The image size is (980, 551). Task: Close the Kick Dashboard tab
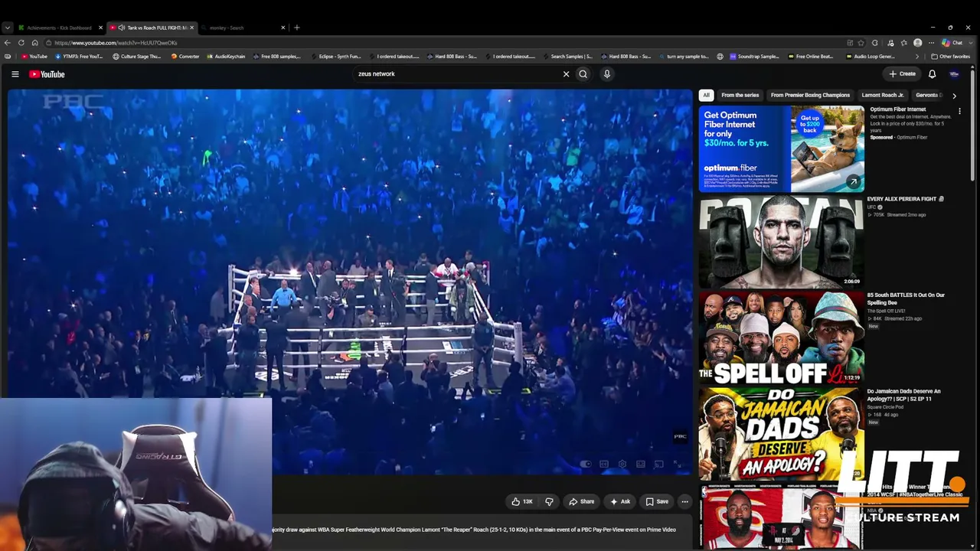[100, 28]
